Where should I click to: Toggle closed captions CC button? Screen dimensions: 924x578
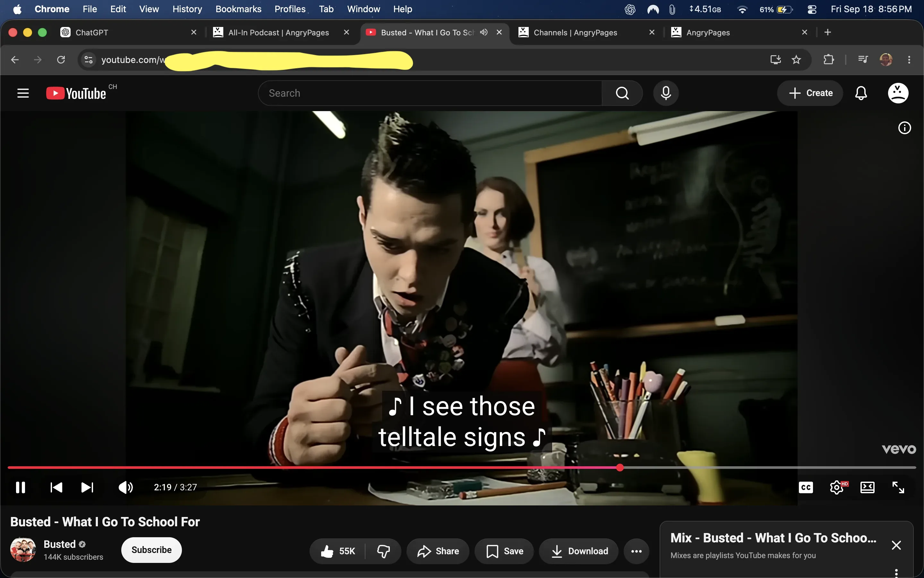click(x=806, y=487)
